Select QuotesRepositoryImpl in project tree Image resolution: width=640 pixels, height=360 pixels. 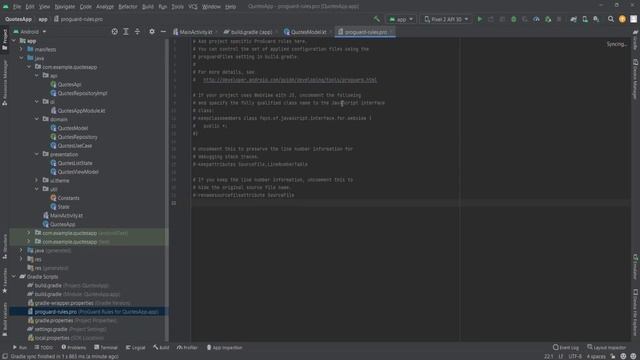[82, 93]
